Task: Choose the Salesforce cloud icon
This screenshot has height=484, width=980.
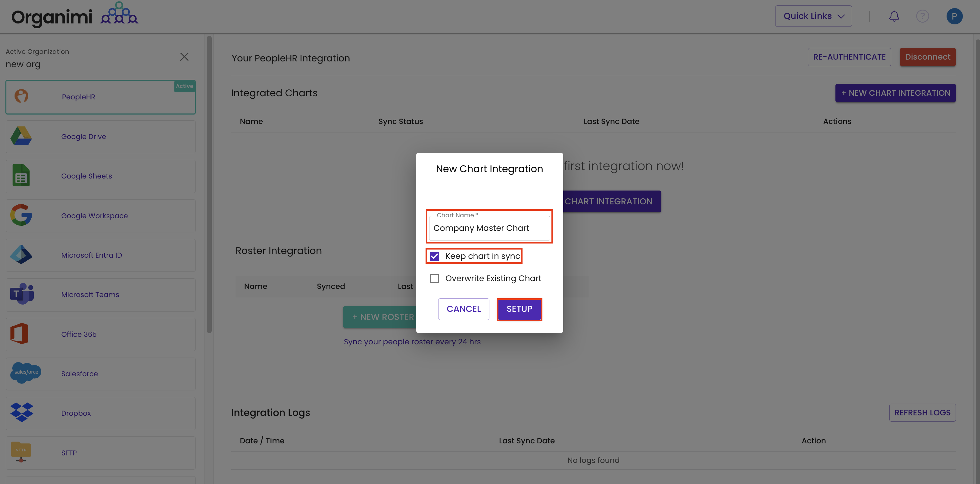Action: pyautogui.click(x=26, y=373)
